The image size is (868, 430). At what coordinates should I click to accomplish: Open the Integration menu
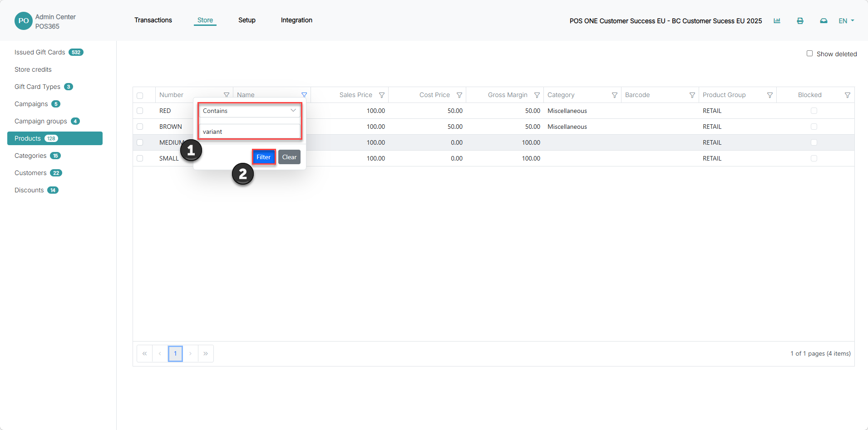click(x=296, y=20)
